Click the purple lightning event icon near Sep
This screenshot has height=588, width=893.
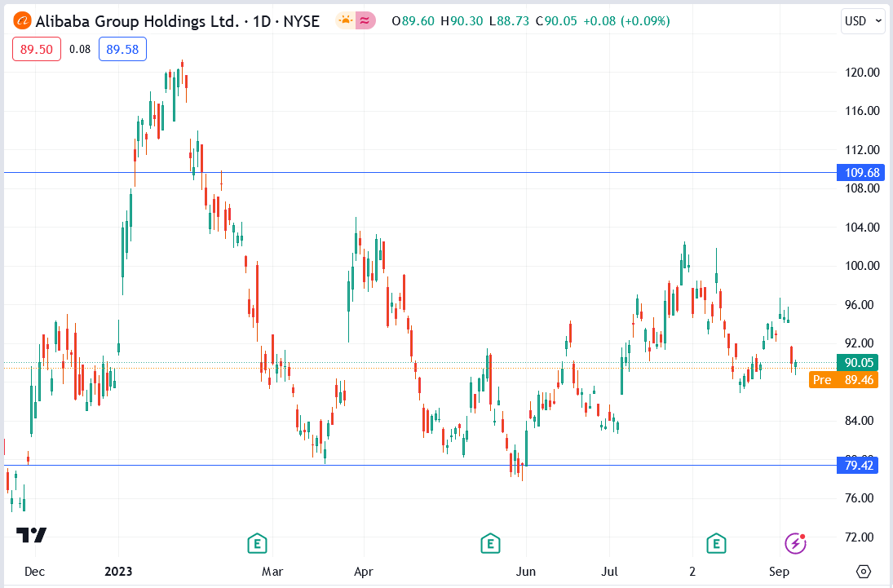coord(796,544)
